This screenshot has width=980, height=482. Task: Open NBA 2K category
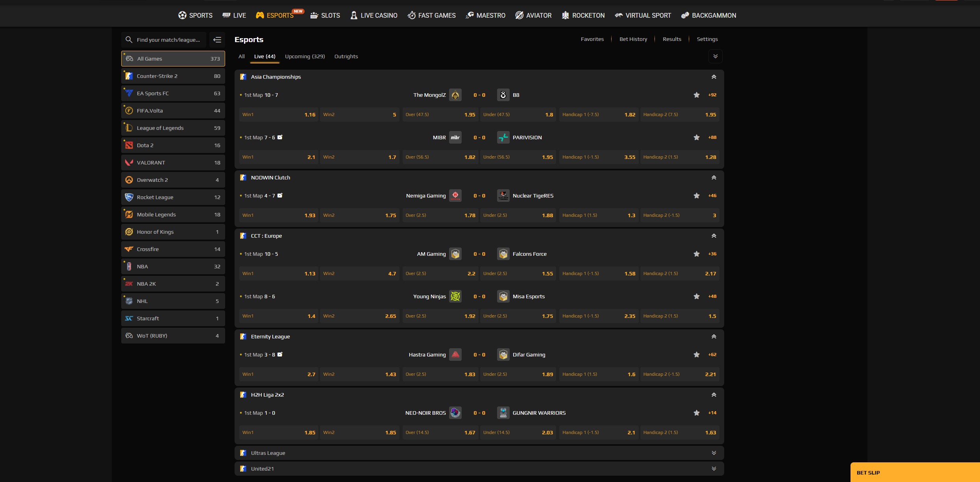click(x=173, y=284)
